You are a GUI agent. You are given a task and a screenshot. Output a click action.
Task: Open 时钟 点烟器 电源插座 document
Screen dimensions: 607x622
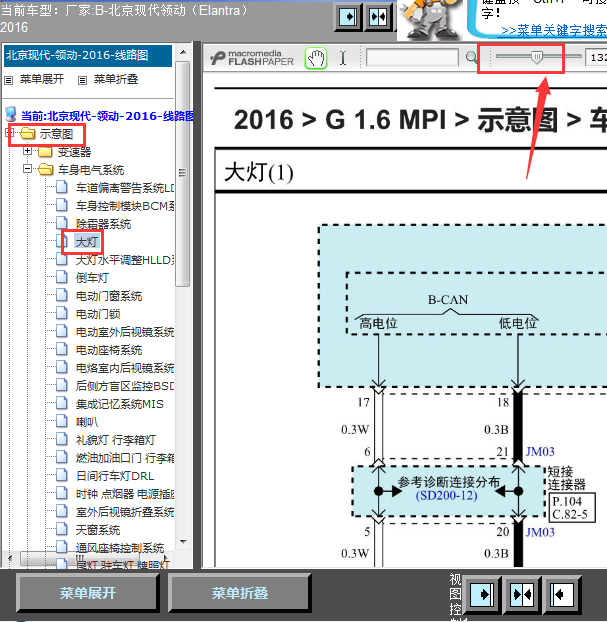point(125,494)
